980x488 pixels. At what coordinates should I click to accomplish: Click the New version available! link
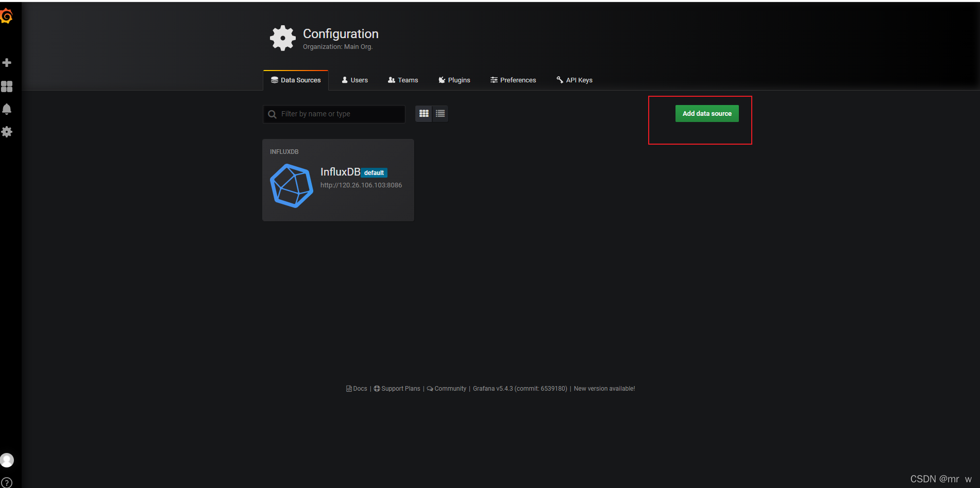click(604, 389)
